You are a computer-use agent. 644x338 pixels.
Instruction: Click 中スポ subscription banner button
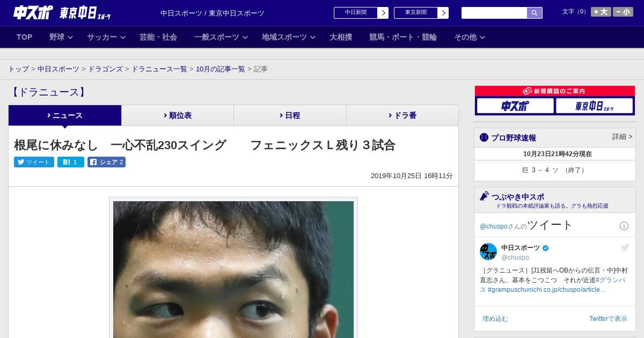click(x=515, y=106)
